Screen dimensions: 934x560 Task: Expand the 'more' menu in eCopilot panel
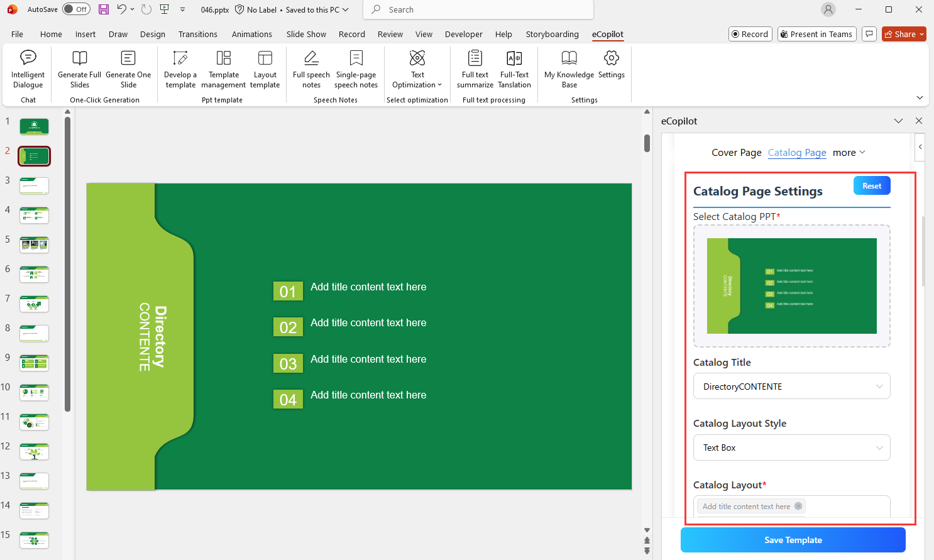click(849, 152)
